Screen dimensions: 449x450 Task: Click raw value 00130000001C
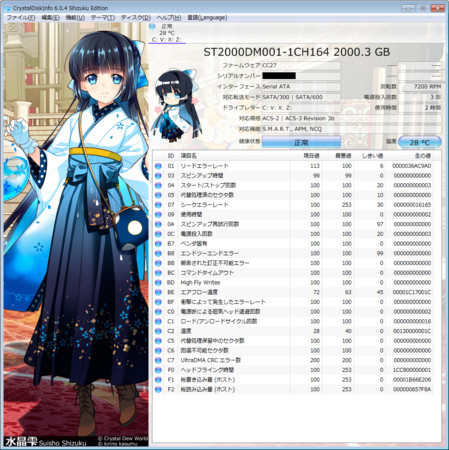411,331
